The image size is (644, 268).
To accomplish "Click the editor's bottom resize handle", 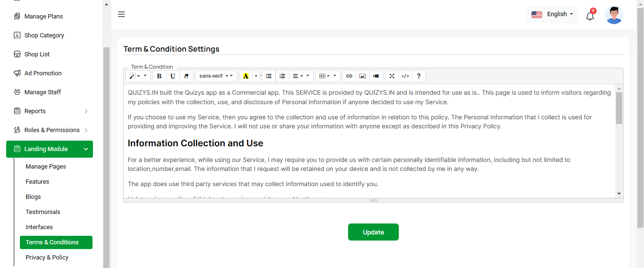I will pos(373,200).
